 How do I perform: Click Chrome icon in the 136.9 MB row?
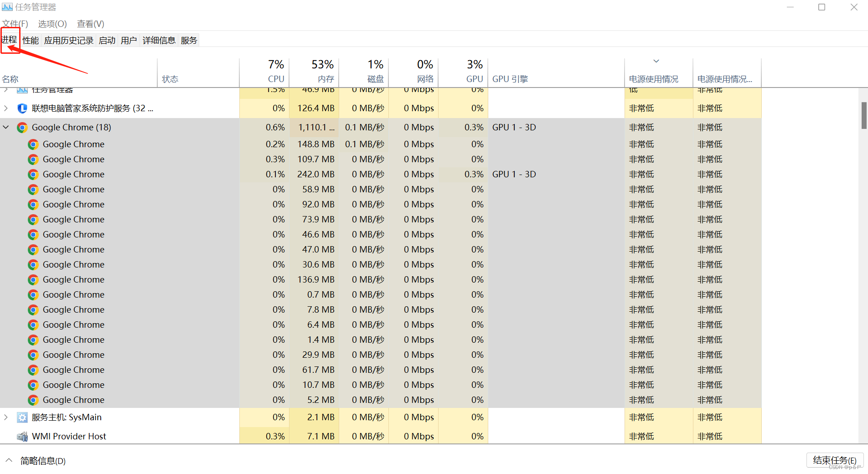[x=33, y=280]
